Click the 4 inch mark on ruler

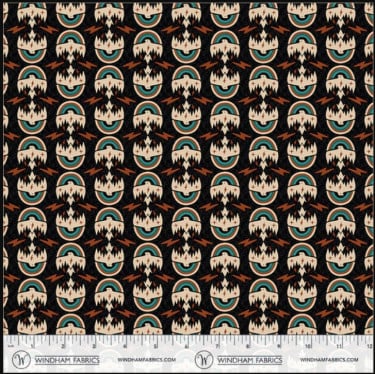[x=125, y=346]
